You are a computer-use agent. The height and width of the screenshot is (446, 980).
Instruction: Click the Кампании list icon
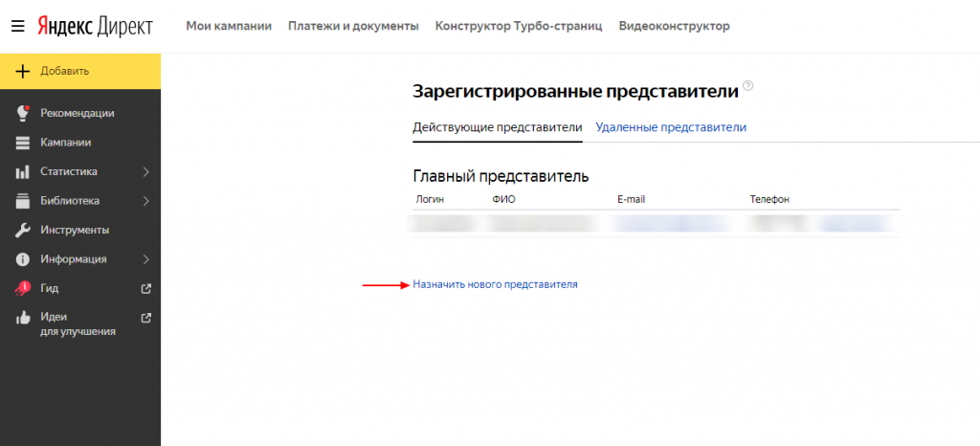pos(23,143)
